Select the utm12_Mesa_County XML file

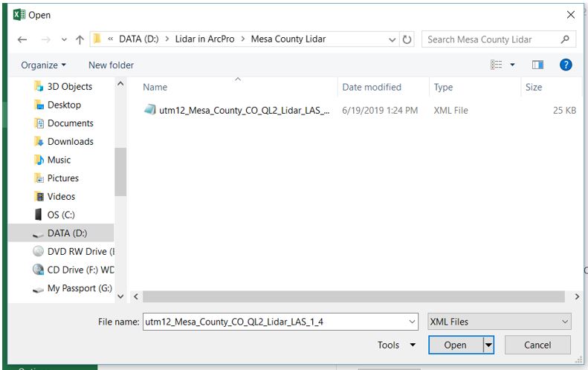(x=244, y=111)
